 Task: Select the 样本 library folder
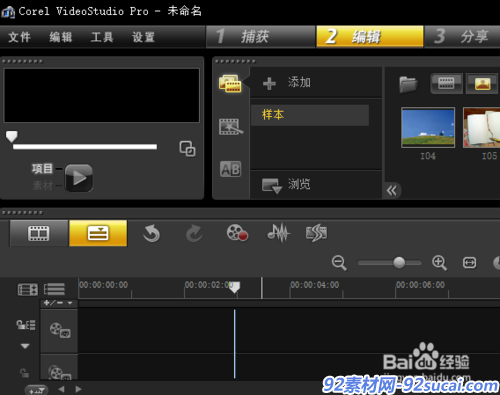tap(310, 115)
